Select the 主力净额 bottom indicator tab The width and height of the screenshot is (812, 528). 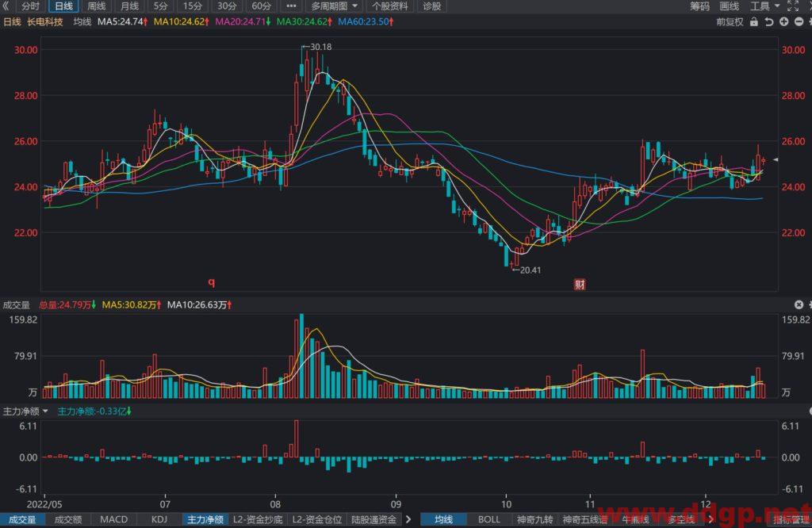click(205, 520)
